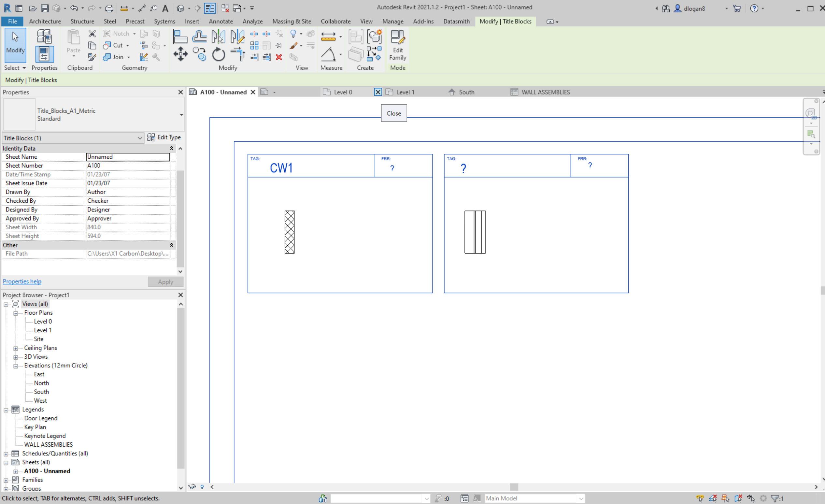Open the Annotate ribbon tab
The height and width of the screenshot is (504, 825).
pyautogui.click(x=220, y=22)
